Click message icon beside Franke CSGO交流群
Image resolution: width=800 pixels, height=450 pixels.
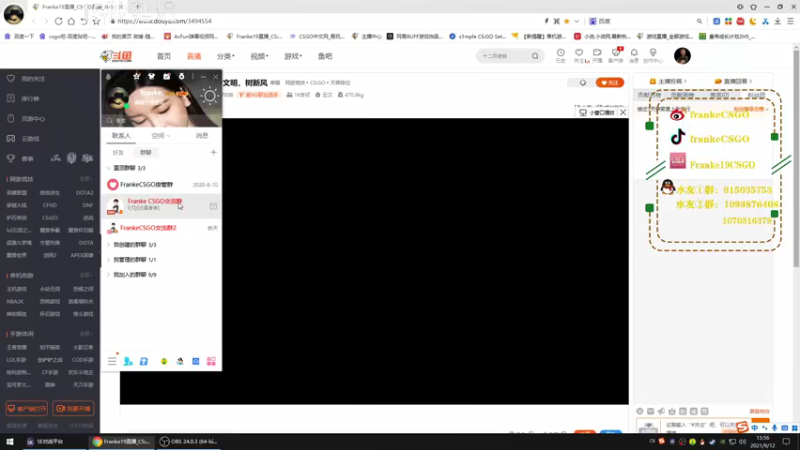(213, 206)
